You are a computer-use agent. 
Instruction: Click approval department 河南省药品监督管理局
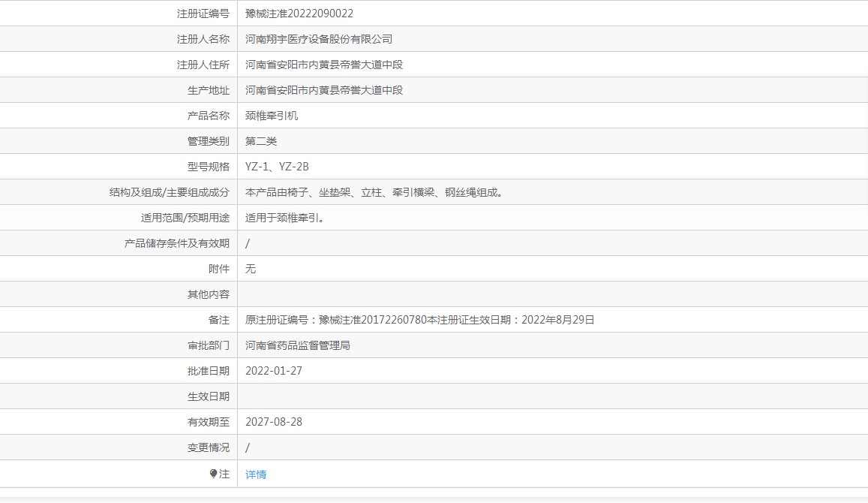pyautogui.click(x=298, y=345)
